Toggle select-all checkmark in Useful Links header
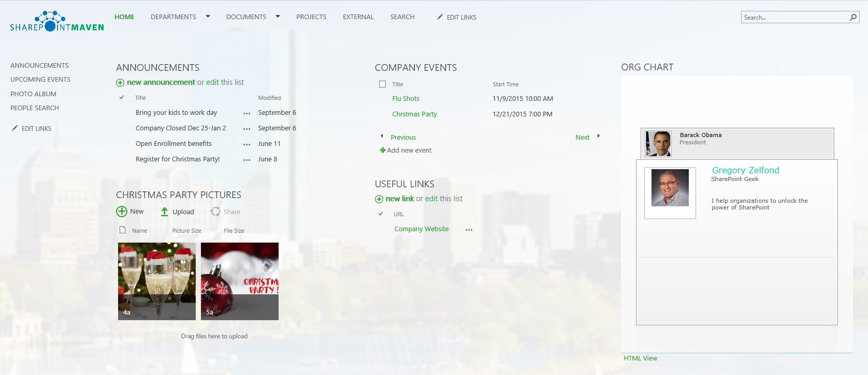Viewport: 868px width, 375px height. tap(381, 214)
